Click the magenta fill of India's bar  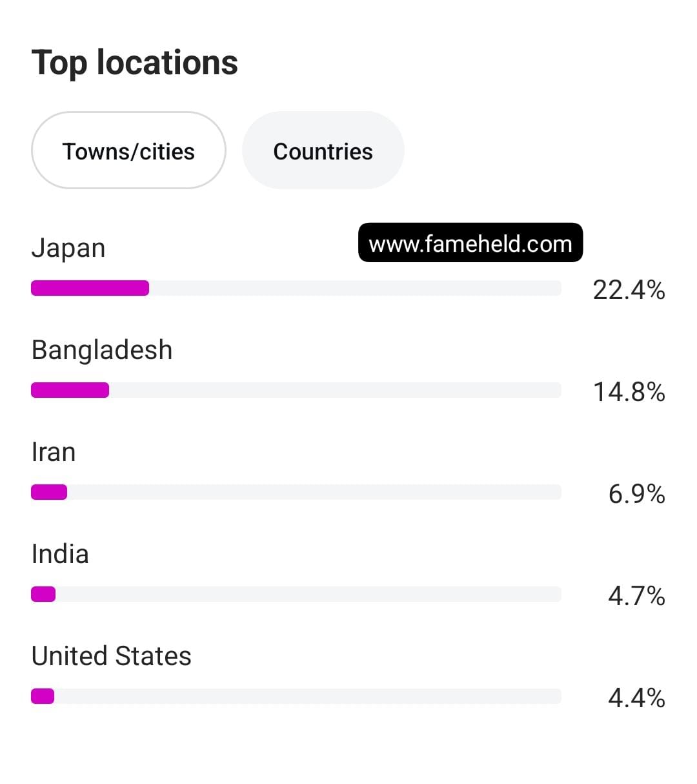point(43,594)
